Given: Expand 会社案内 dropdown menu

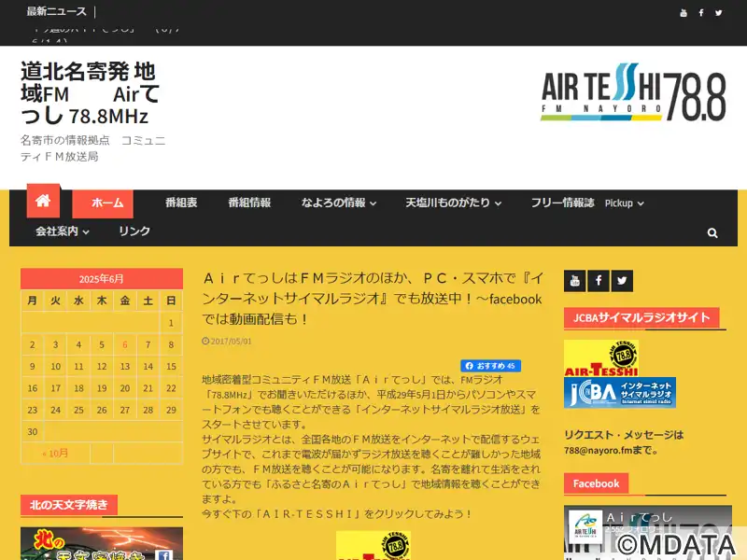Looking at the screenshot, I should [63, 231].
